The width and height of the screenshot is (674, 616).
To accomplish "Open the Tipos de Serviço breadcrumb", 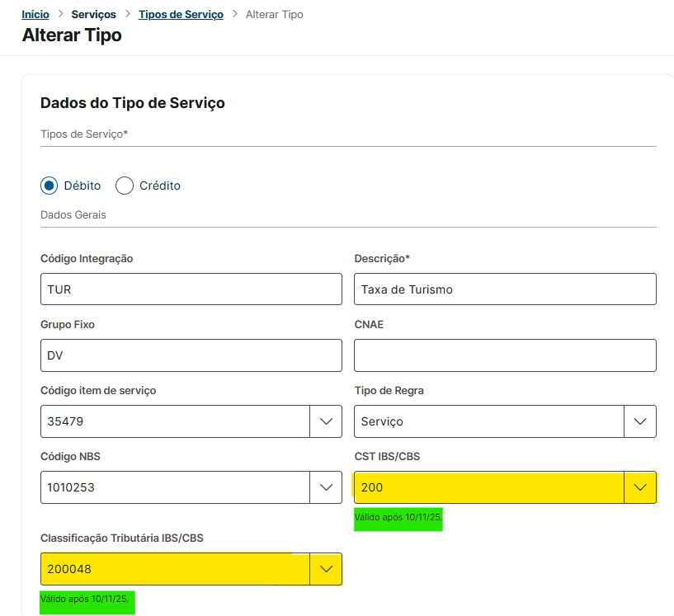I will 181,15.
